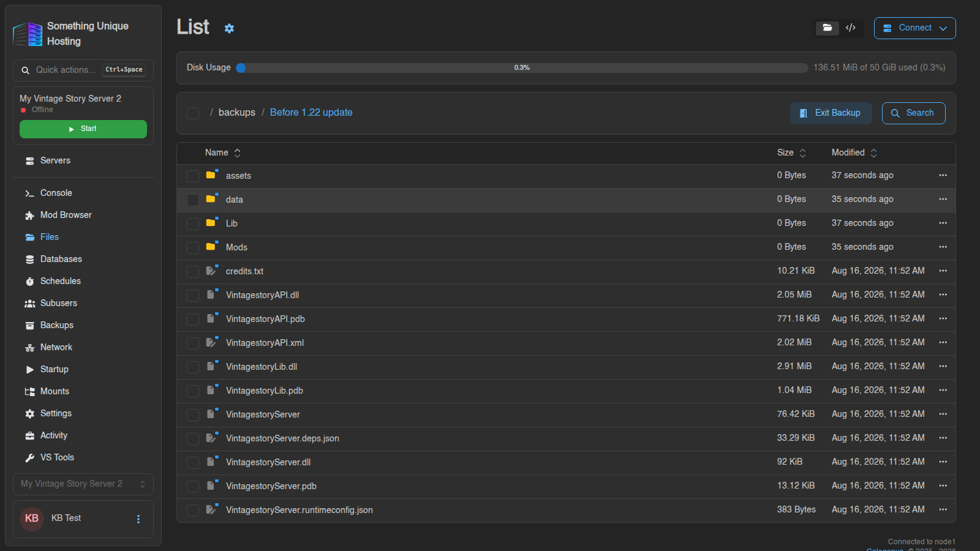This screenshot has width=980, height=551.
Task: Open more options for VintagestoryLib.dll row
Action: coord(943,366)
